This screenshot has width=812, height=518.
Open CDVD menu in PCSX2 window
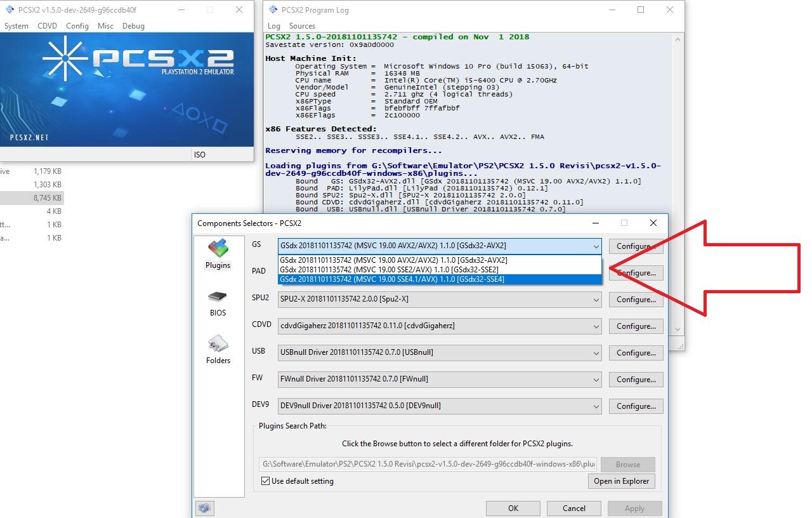point(47,26)
